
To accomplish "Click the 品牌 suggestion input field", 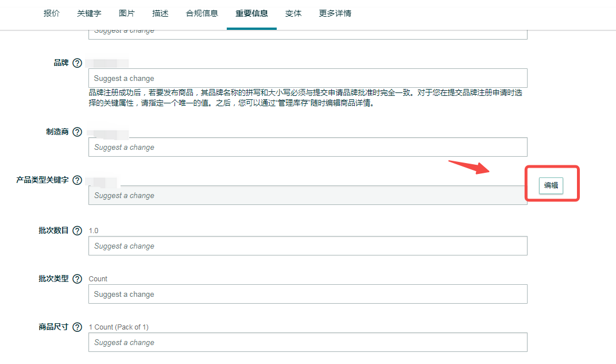I will (x=307, y=78).
